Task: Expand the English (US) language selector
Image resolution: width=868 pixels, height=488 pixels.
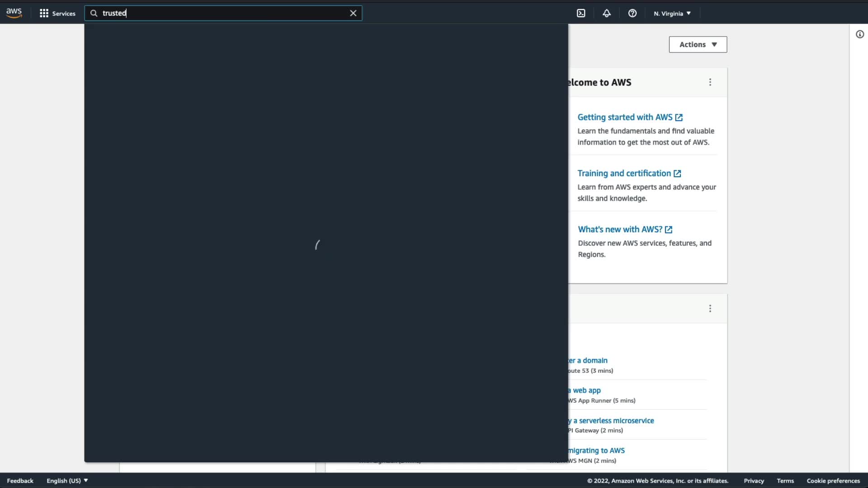Action: pos(67,481)
